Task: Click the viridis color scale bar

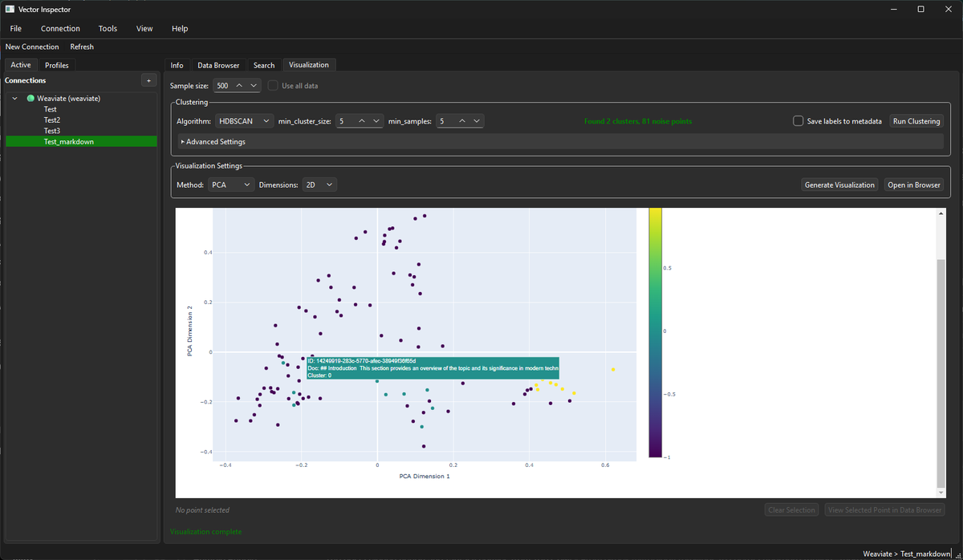Action: pos(656,332)
